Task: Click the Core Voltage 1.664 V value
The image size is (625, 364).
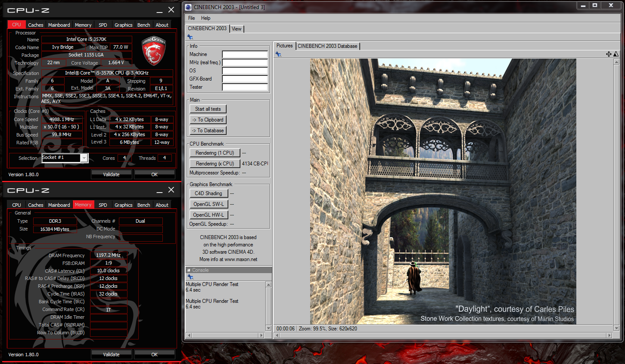Action: click(116, 62)
